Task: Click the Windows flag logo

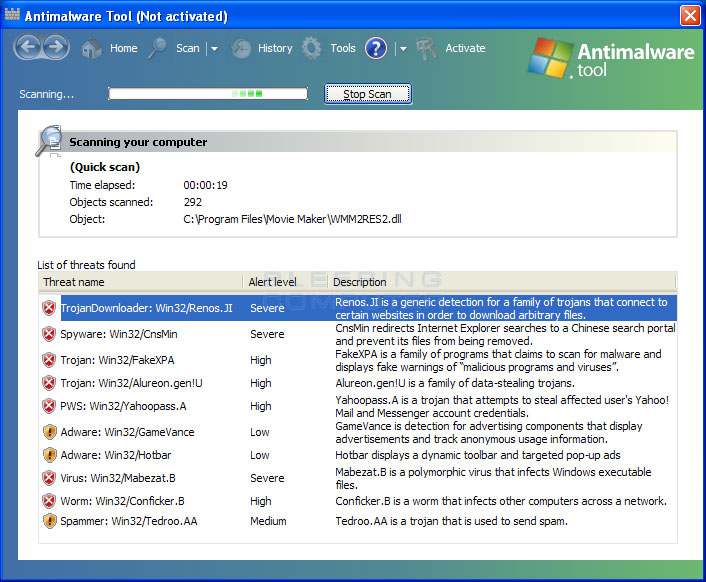Action: (x=551, y=58)
